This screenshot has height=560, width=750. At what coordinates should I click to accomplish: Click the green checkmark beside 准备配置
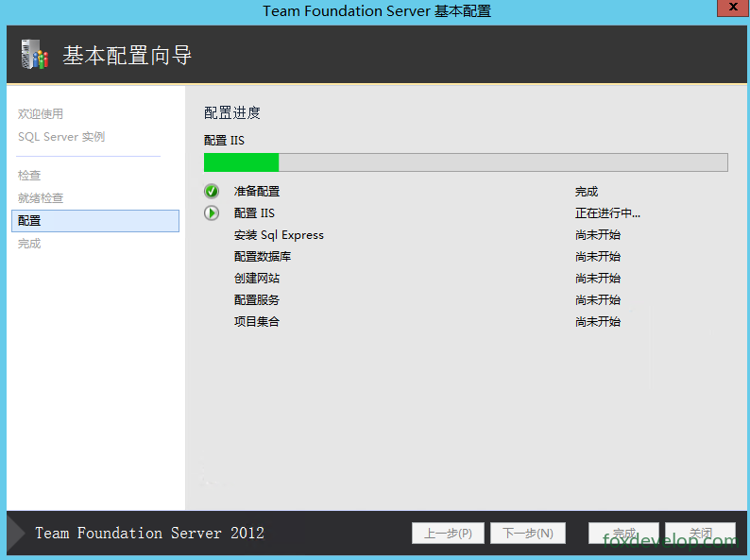pos(212,192)
